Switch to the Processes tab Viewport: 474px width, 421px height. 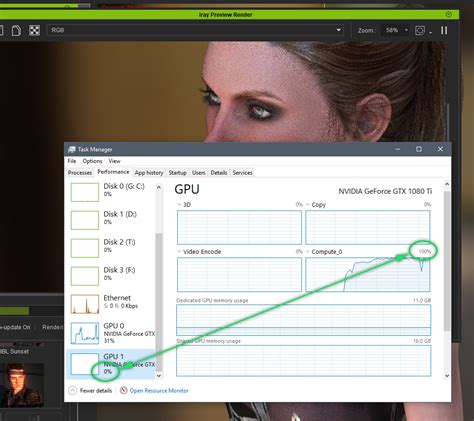[x=80, y=173]
